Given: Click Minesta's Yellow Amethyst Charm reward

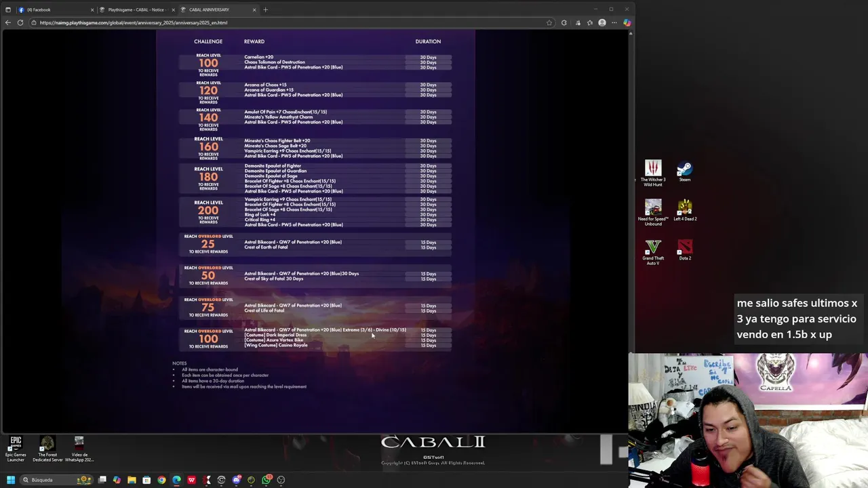Looking at the screenshot, I should (x=279, y=117).
